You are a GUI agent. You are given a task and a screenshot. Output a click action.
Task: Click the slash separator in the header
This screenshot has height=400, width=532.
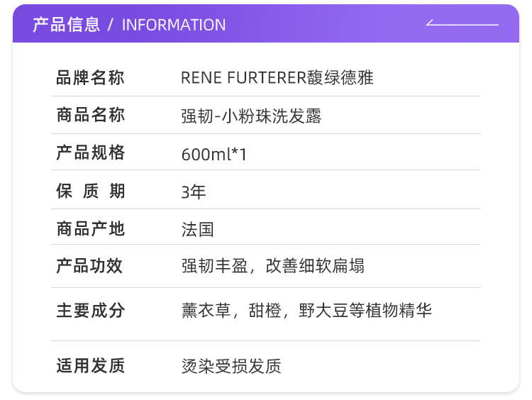111,25
